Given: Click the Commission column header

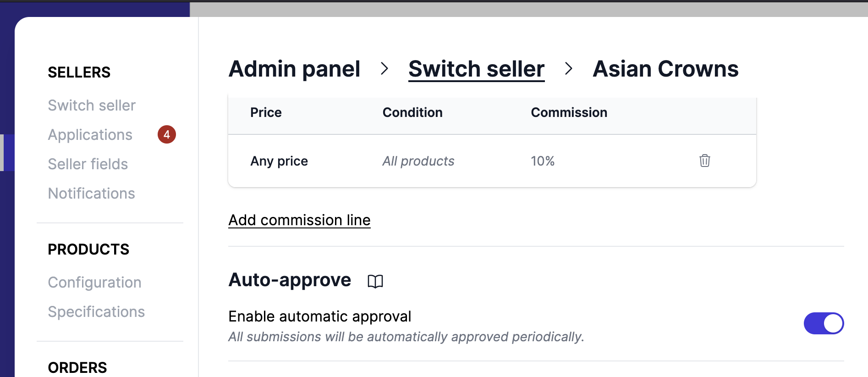Looking at the screenshot, I should 569,112.
